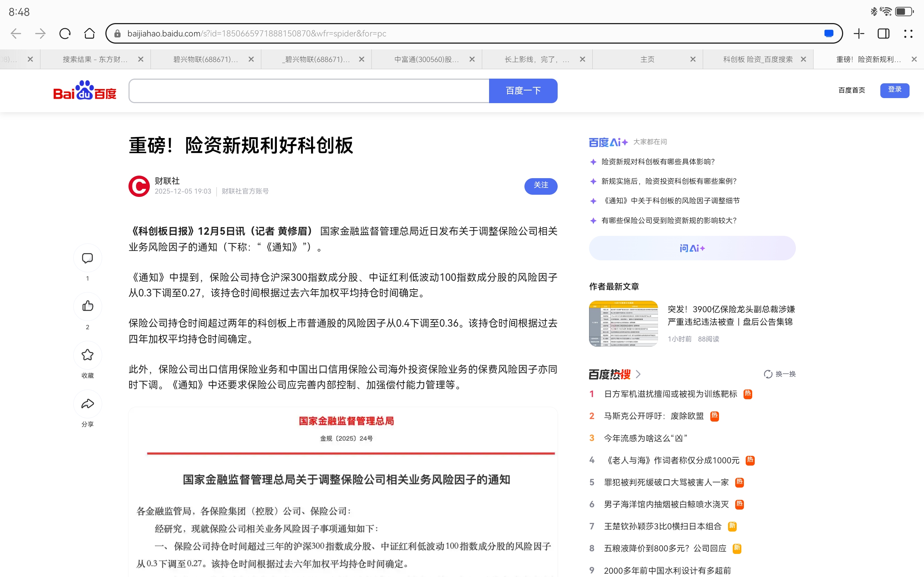Image resolution: width=924 pixels, height=577 pixels.
Task: Share the article via arrow icon
Action: click(87, 404)
